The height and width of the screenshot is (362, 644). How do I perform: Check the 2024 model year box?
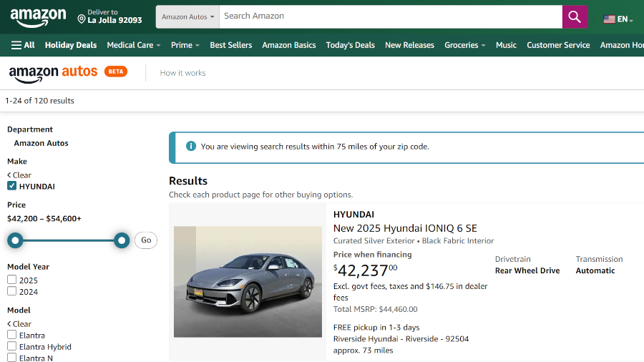point(12,291)
